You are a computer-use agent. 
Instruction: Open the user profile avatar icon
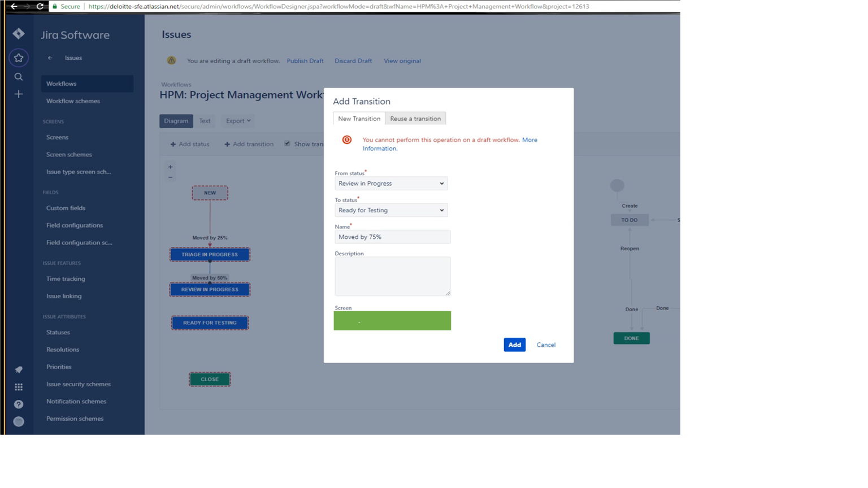tap(19, 422)
